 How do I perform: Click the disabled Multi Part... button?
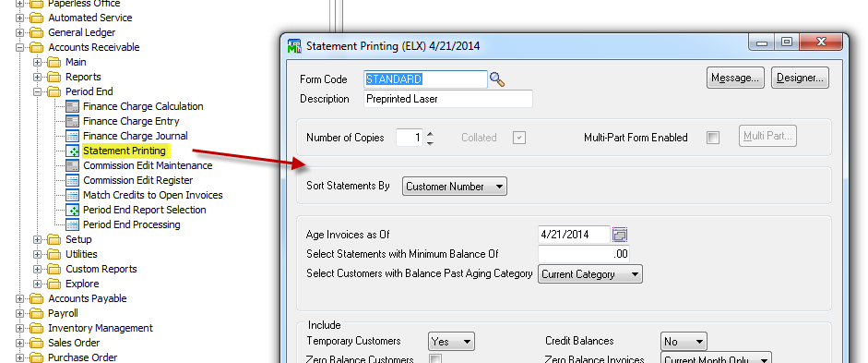point(767,137)
